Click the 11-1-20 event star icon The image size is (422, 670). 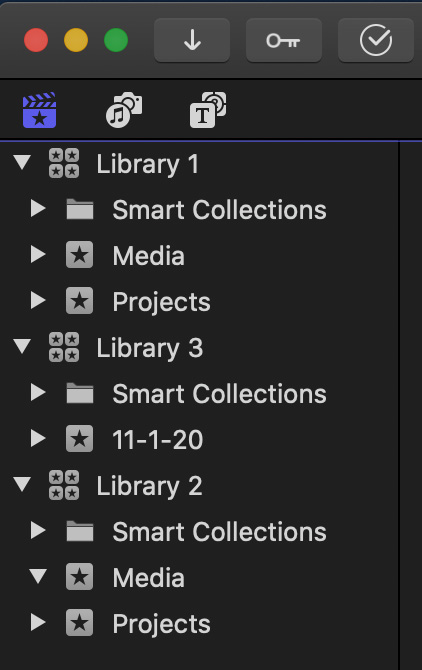coord(79,438)
